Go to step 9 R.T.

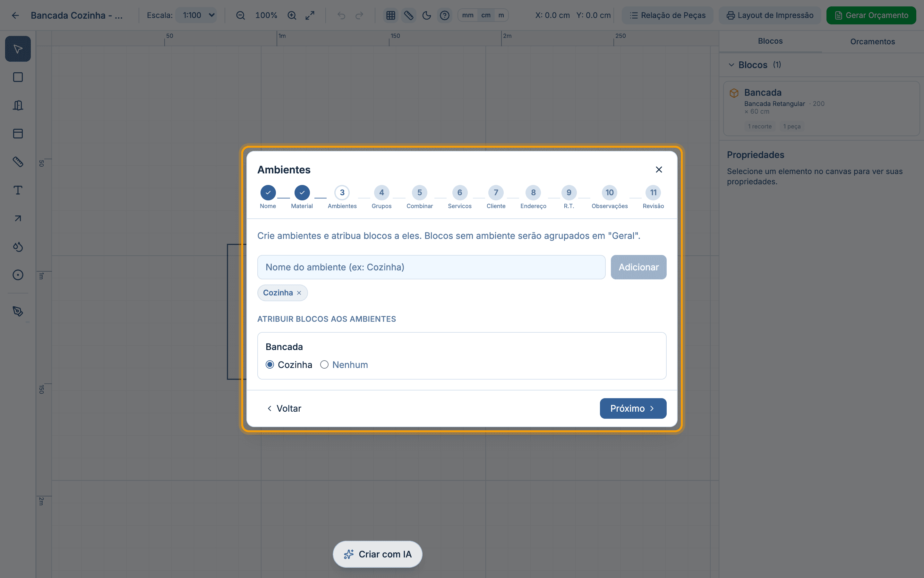pos(569,197)
